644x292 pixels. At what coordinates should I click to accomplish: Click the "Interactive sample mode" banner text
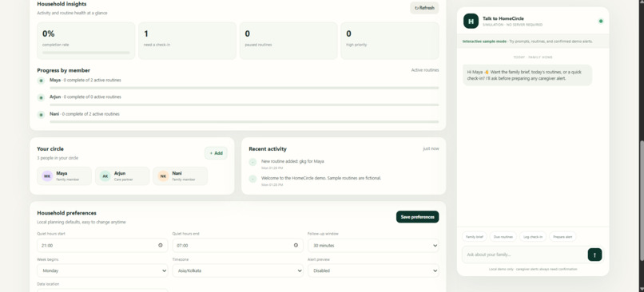point(484,41)
